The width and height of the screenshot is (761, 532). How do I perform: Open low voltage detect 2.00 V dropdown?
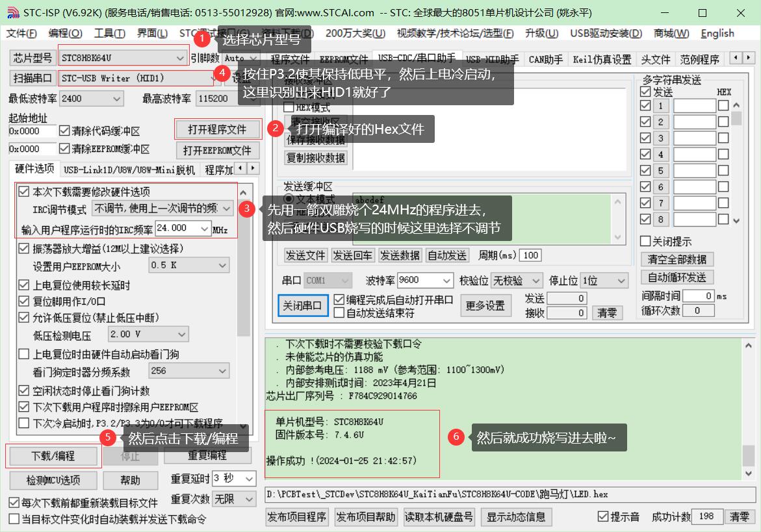181,334
